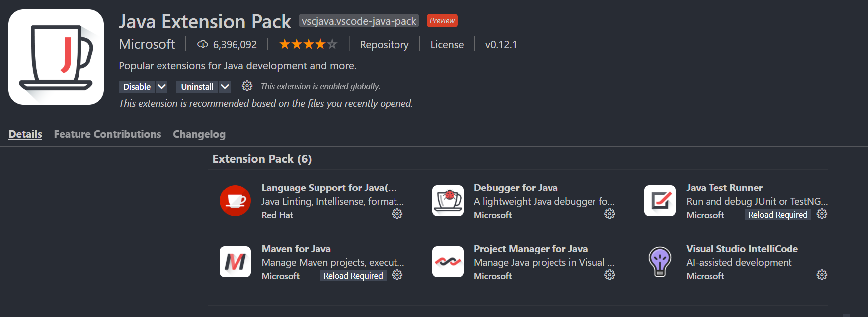Click 'This extension is enabled globally.' text
Viewport: 868px width, 317px height.
320,86
